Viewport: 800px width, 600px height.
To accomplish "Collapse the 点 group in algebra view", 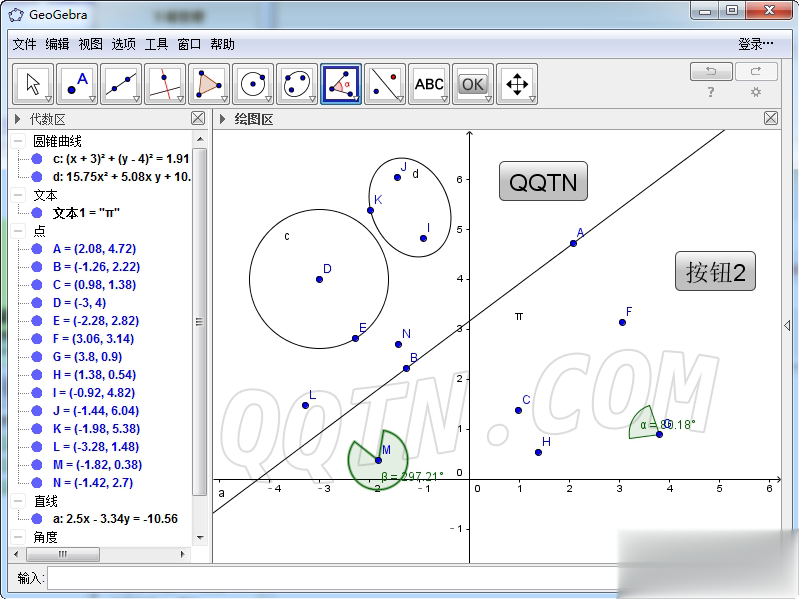I will coord(19,231).
